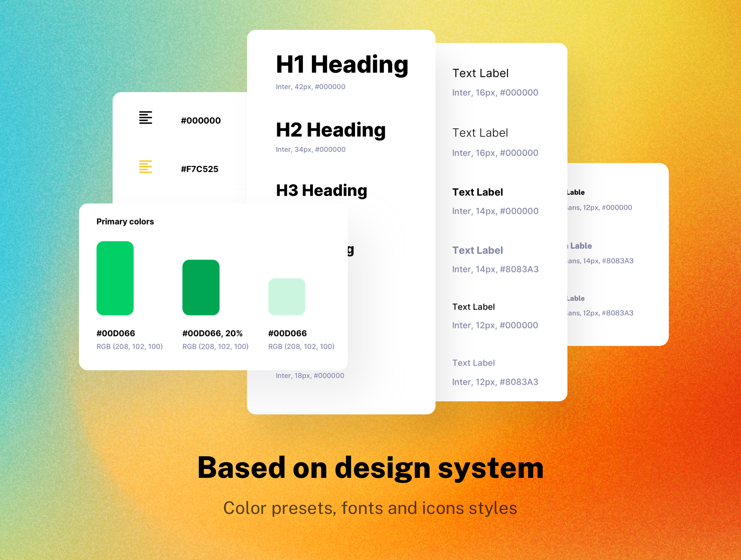Select the H2 Heading style

(x=330, y=130)
